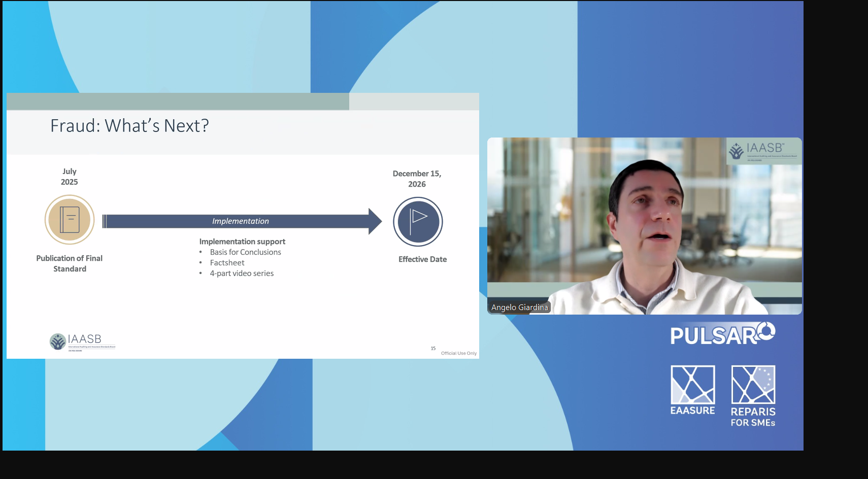Click the IAASB logo on the slide footer

pos(83,341)
